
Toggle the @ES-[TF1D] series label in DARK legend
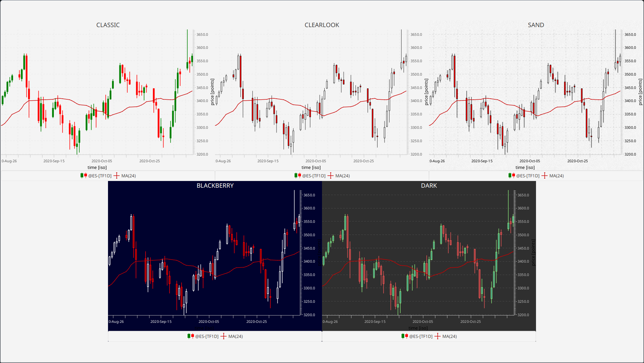(421, 337)
